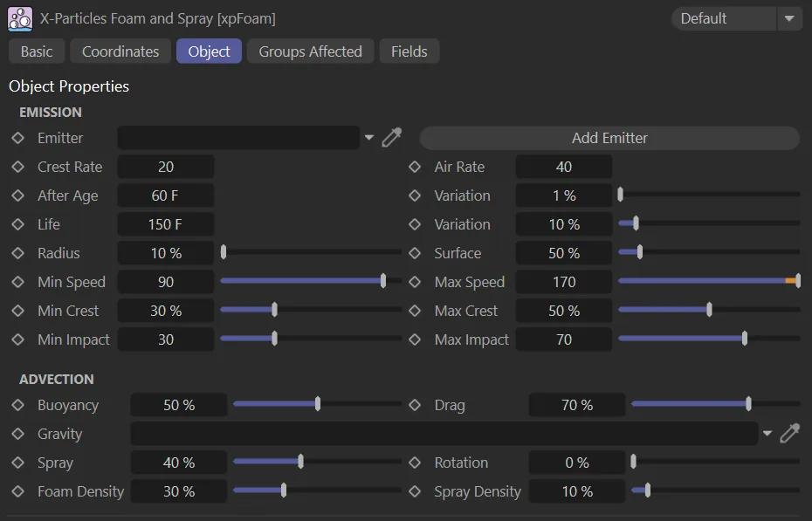Open the Fields tab
Image resolution: width=812 pixels, height=521 pixels.
(409, 51)
